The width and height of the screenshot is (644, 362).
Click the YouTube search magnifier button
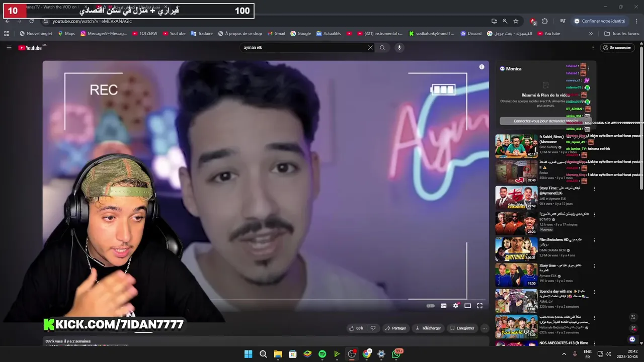tap(382, 47)
